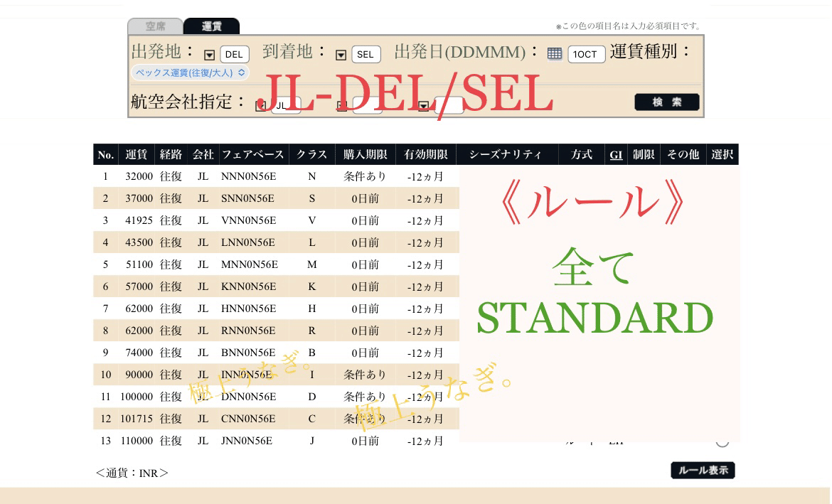The height and width of the screenshot is (504, 832).
Task: Open the 出発地 airport list dropdown arrow
Action: (210, 55)
